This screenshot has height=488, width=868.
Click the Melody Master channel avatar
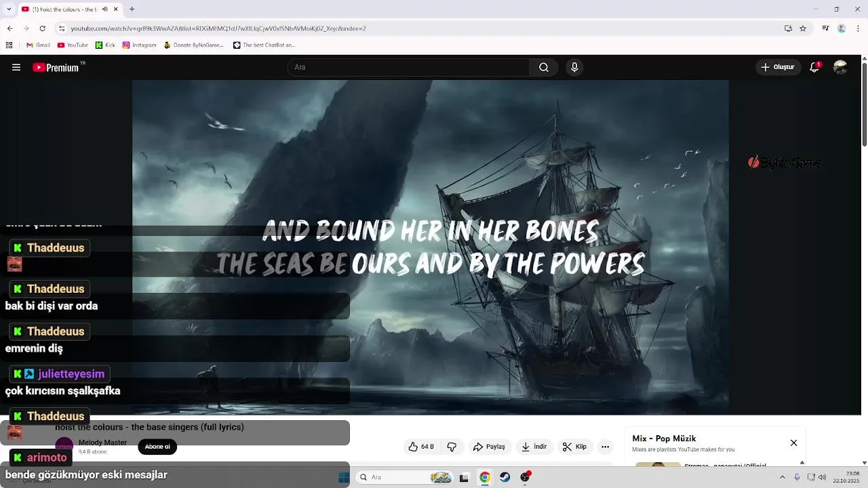[x=64, y=446]
